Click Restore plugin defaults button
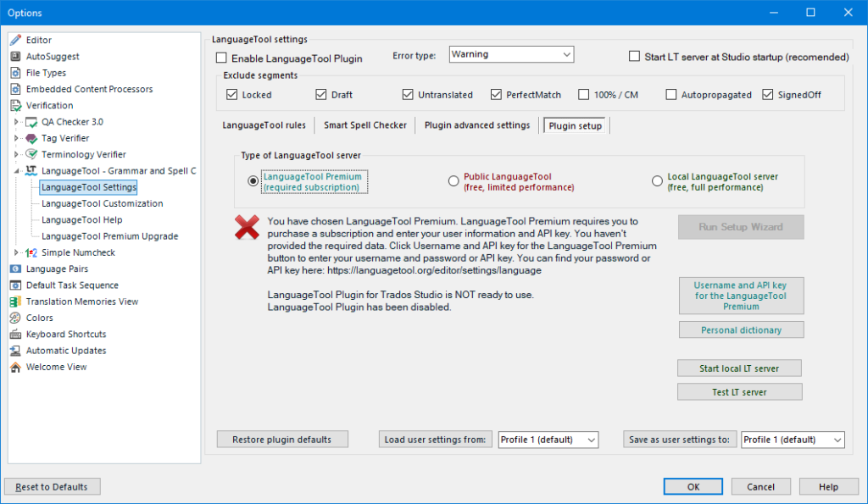 pos(282,440)
